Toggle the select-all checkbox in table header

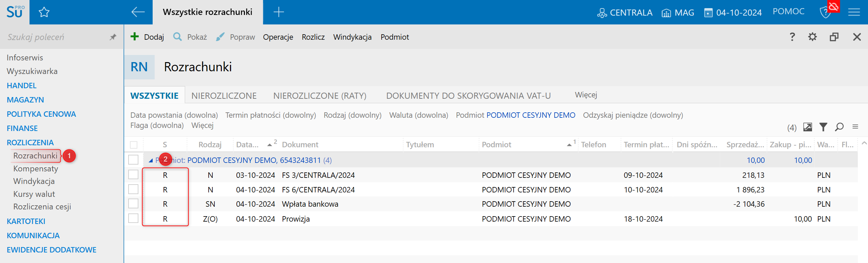tap(134, 145)
